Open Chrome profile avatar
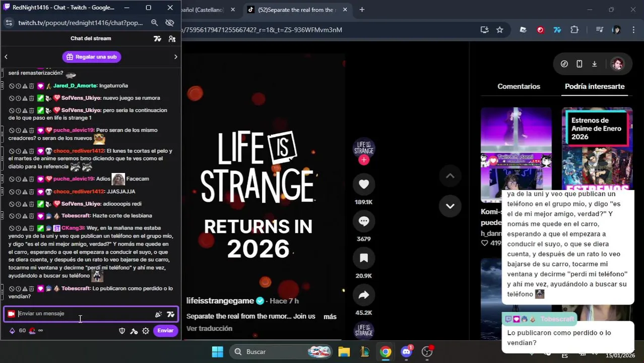The height and width of the screenshot is (363, 644). coord(616,30)
